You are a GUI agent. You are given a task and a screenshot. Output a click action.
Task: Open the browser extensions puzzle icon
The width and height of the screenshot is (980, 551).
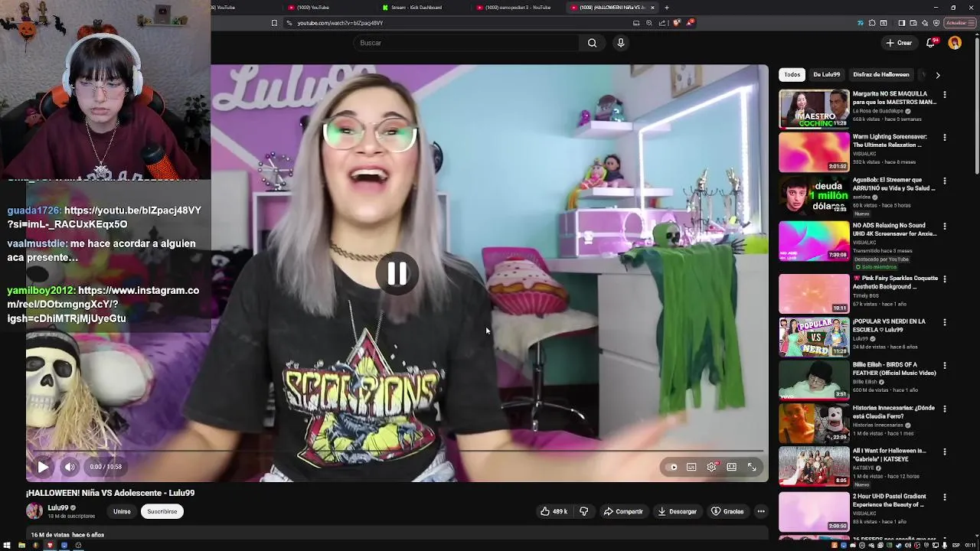click(872, 23)
